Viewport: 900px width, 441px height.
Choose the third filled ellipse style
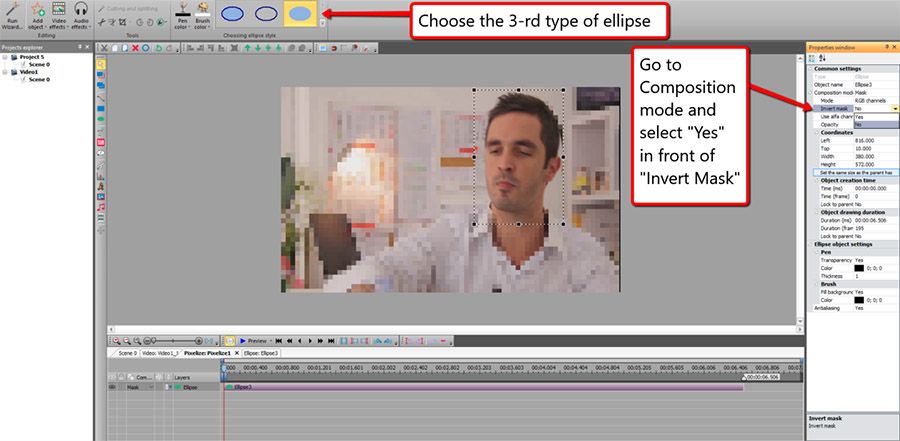(x=300, y=14)
